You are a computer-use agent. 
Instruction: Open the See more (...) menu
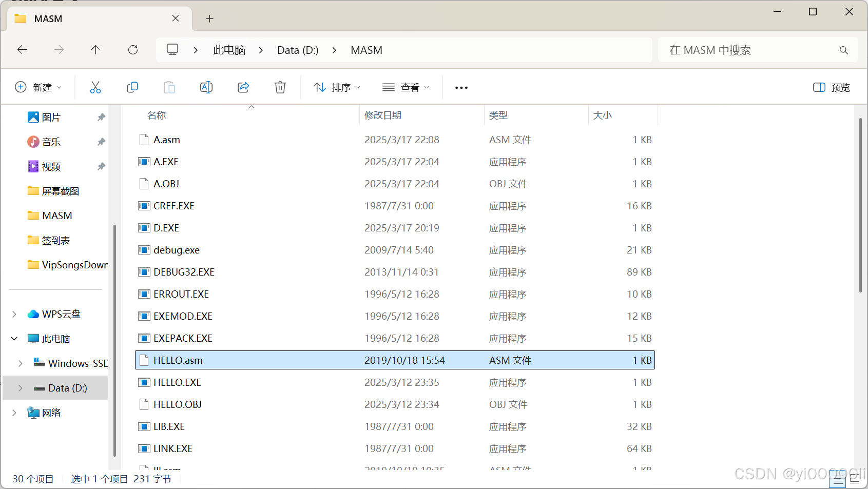tap(460, 87)
